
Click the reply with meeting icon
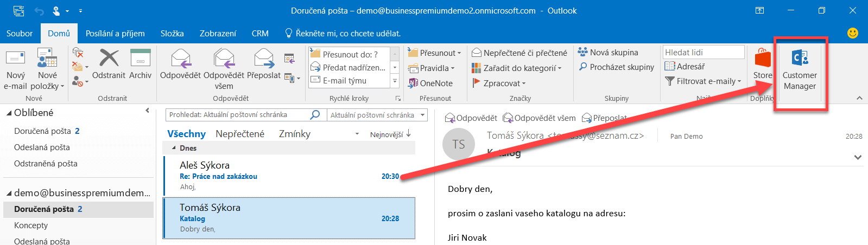click(x=289, y=58)
